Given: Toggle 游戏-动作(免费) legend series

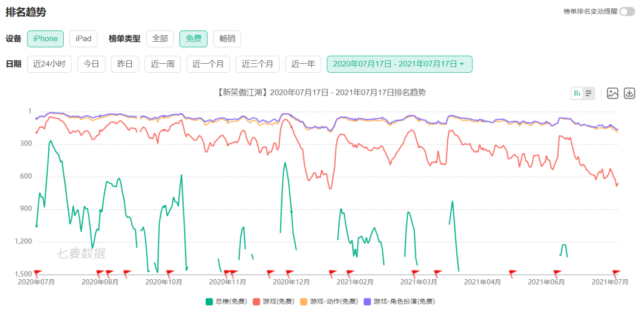Looking at the screenshot, I should [x=329, y=302].
